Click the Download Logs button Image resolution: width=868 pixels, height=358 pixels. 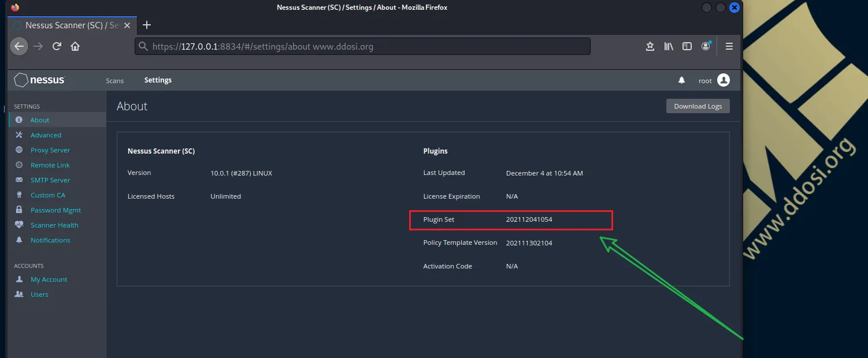pos(698,106)
